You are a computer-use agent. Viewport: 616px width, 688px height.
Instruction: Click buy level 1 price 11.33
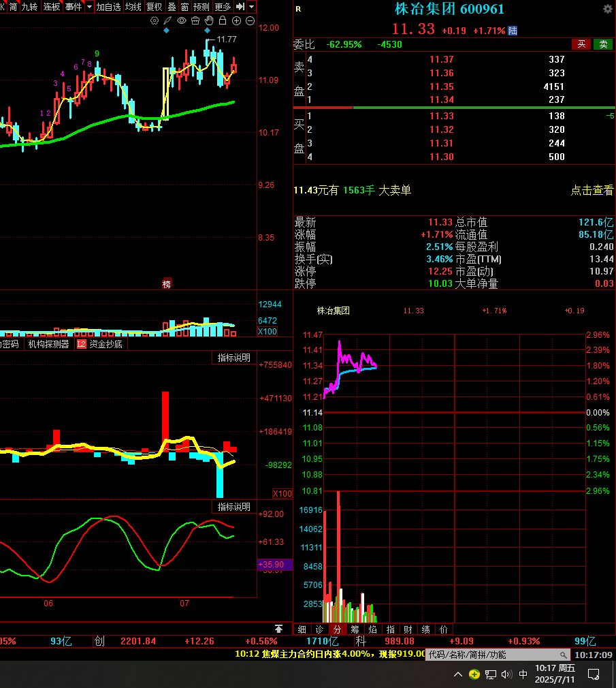[442, 116]
